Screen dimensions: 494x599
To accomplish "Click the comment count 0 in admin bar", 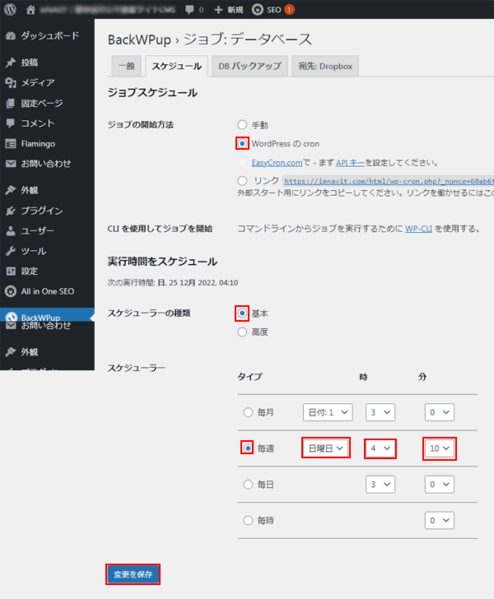I will coord(201,10).
